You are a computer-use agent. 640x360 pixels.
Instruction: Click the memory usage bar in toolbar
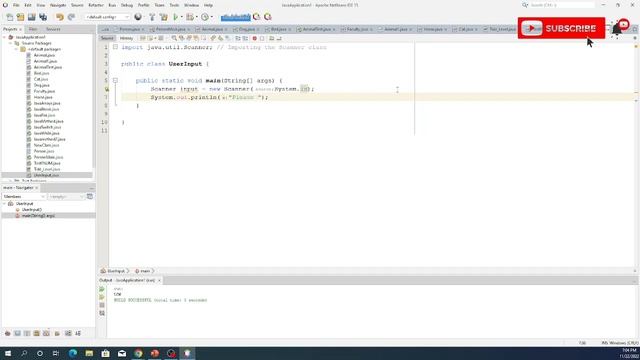tap(236, 17)
